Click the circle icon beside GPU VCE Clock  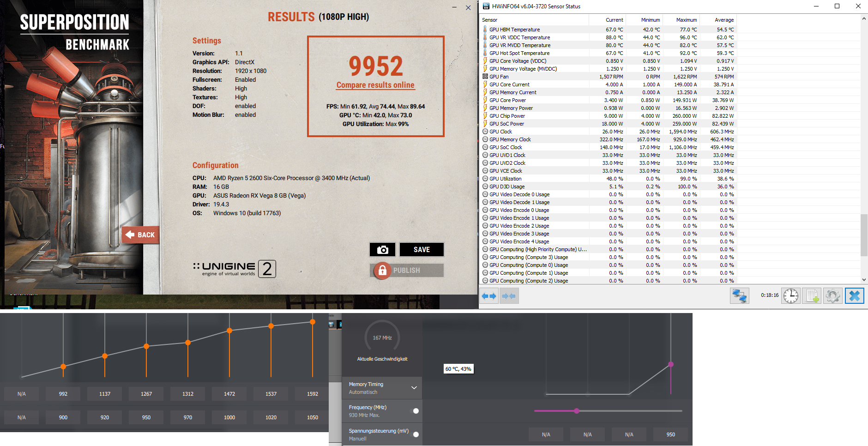tap(485, 171)
